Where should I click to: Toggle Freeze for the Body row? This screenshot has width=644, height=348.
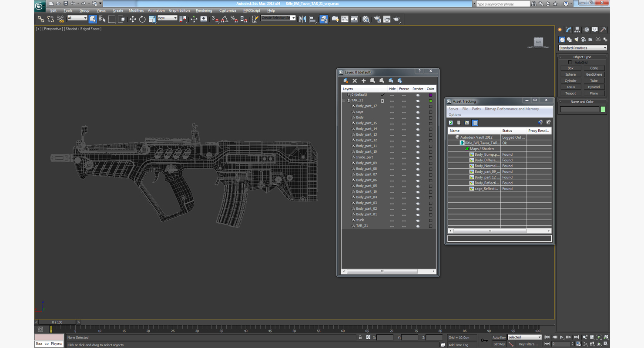click(x=404, y=118)
